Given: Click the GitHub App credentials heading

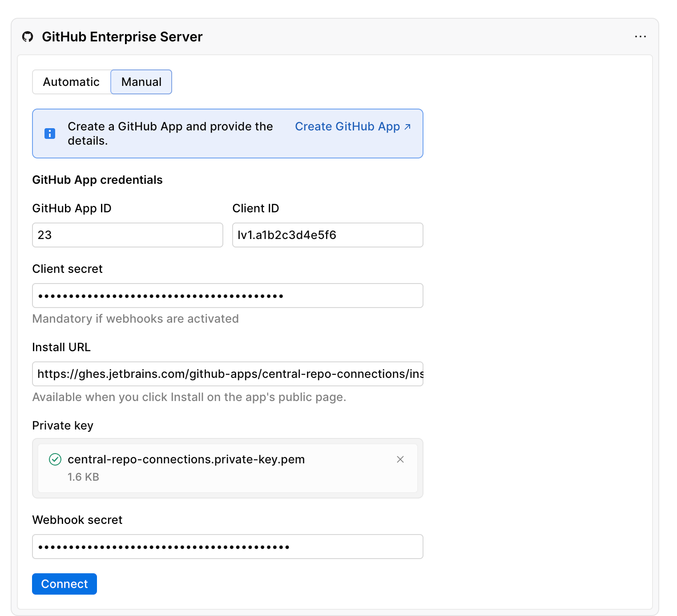Looking at the screenshot, I should point(97,180).
